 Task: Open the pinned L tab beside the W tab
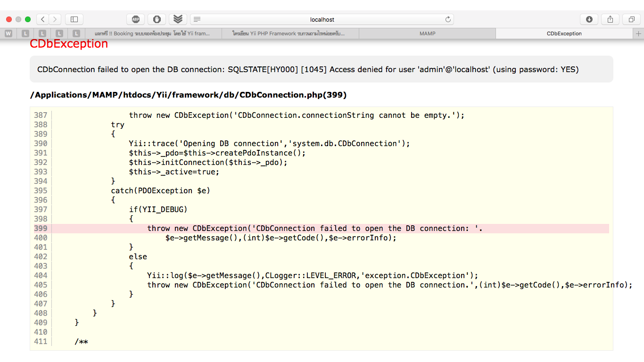click(x=25, y=33)
